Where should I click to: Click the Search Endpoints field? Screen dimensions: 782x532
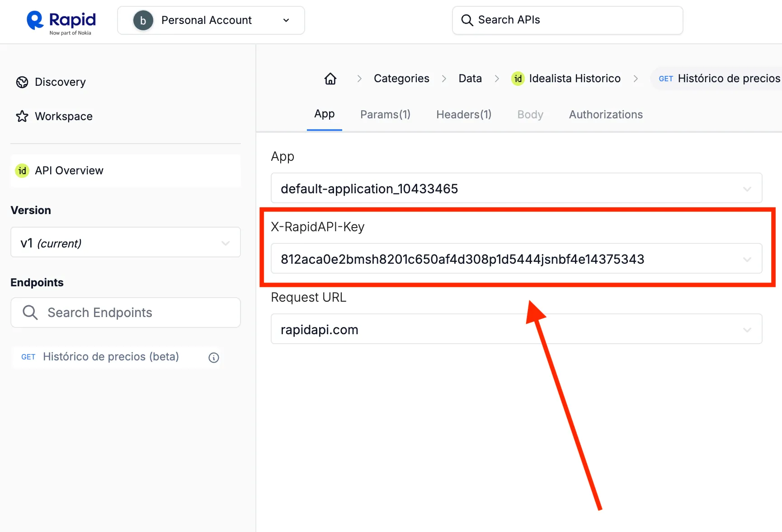tap(125, 313)
